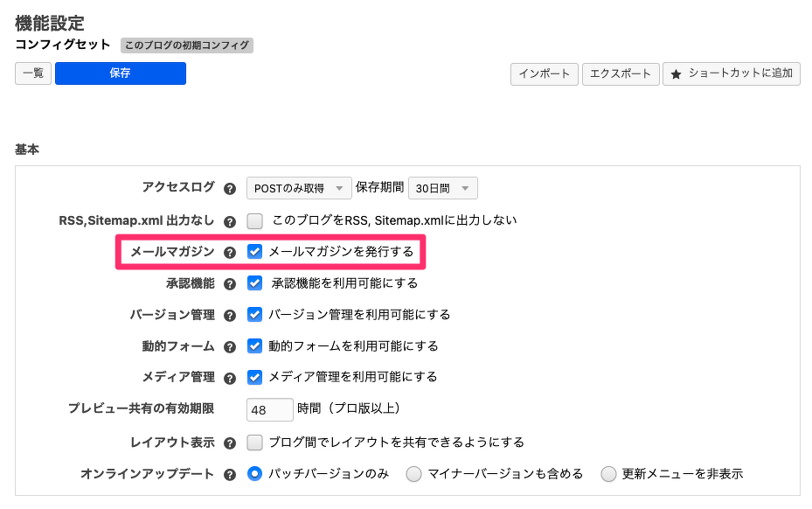Disable the メールマガジンを発行する checkbox
Screen dimensions: 812x509
(x=255, y=252)
